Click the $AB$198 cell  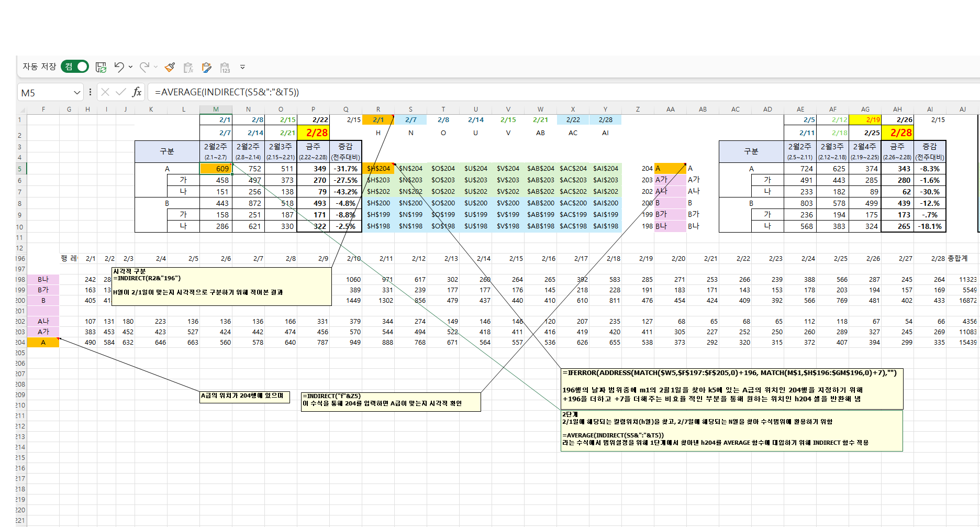click(x=540, y=226)
